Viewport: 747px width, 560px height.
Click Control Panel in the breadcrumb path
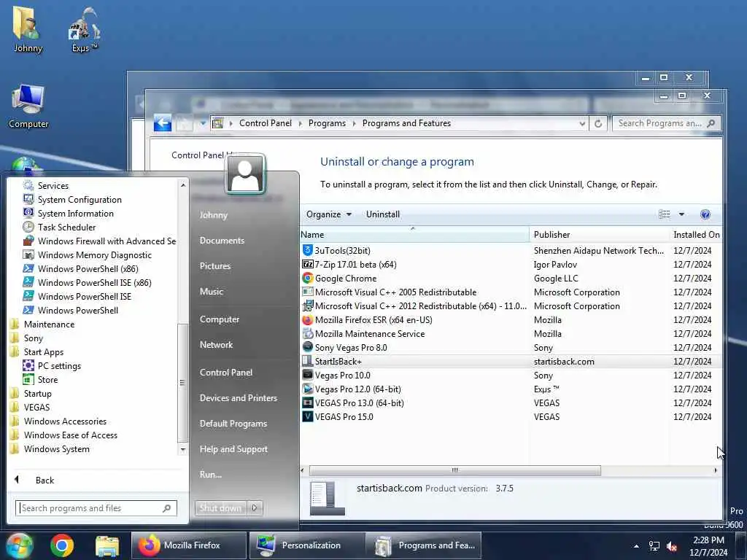click(266, 123)
